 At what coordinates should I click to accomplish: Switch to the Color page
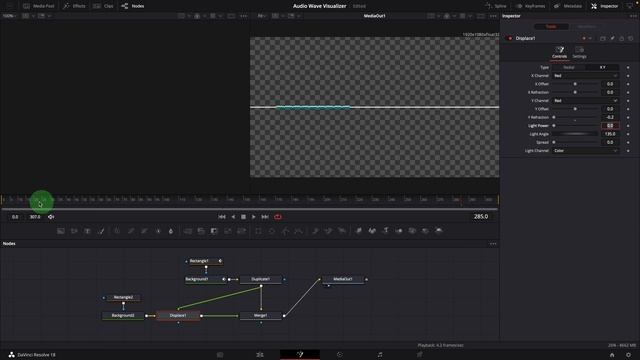click(x=340, y=355)
